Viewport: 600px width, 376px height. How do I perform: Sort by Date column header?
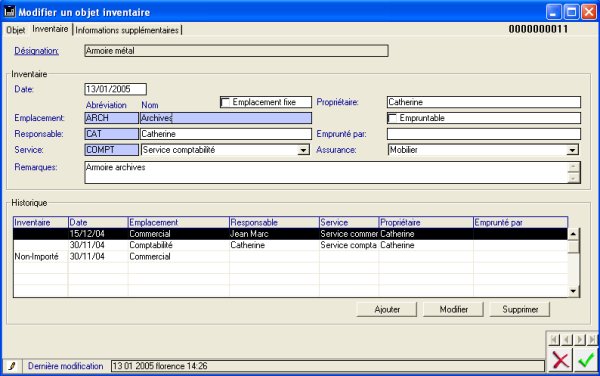[98, 223]
